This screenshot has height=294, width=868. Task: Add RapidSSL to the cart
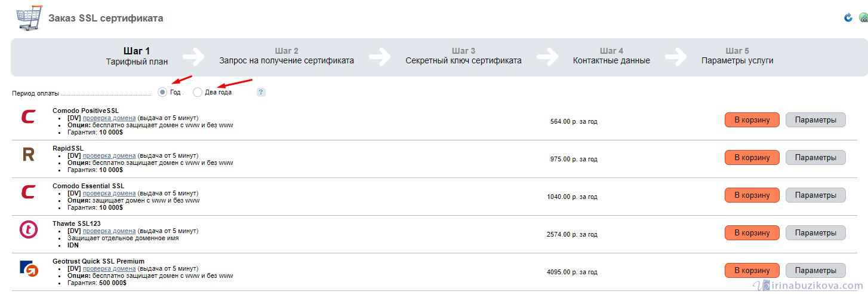752,158
